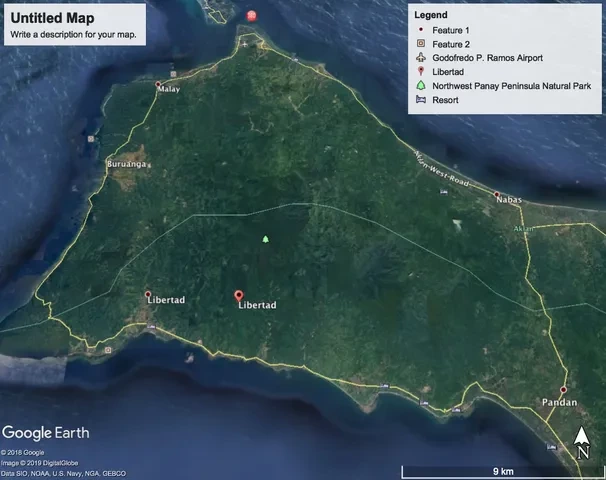Click the "Libertad" label beside the dark red dot

tap(166, 300)
